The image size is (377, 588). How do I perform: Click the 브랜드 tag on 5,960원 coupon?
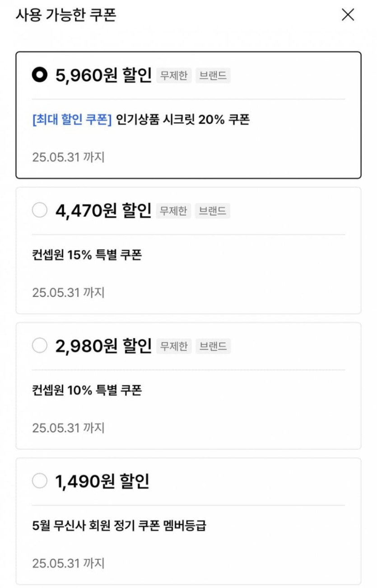click(x=213, y=75)
